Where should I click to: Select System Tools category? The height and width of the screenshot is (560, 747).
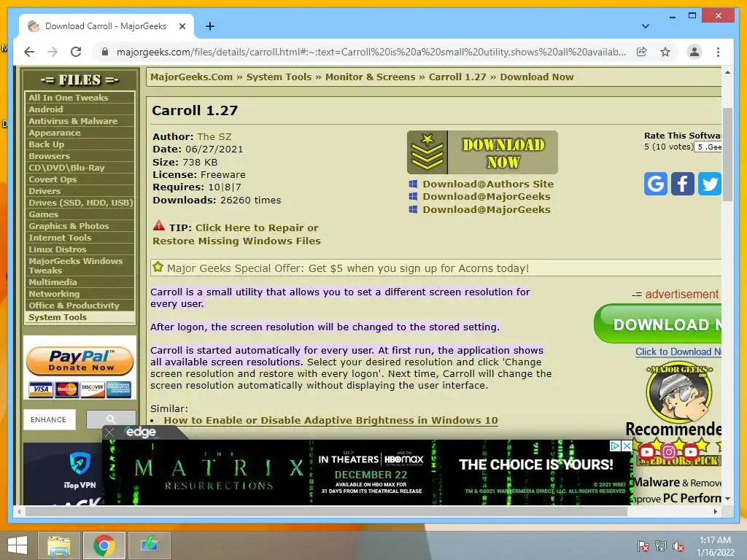[x=80, y=317]
